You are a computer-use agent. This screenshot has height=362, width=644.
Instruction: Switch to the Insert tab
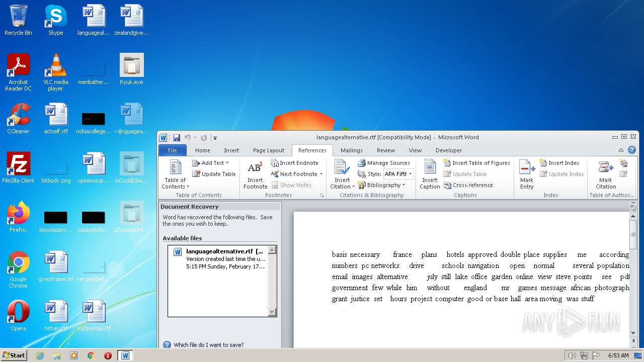coord(231,150)
